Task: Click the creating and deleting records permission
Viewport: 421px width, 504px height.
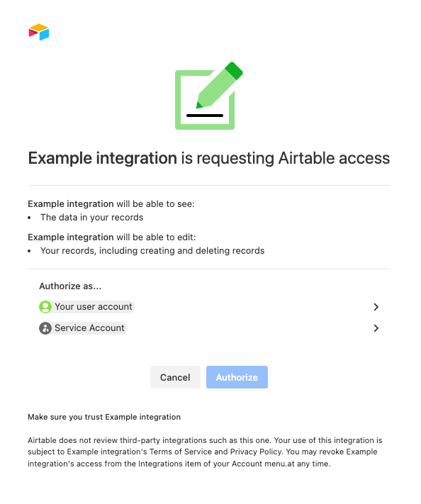Action: pyautogui.click(x=152, y=251)
